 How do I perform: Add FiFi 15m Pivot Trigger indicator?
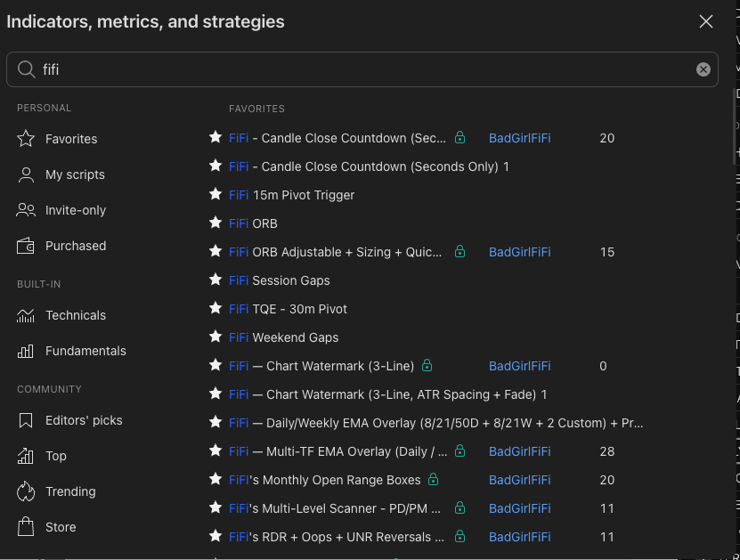(292, 195)
